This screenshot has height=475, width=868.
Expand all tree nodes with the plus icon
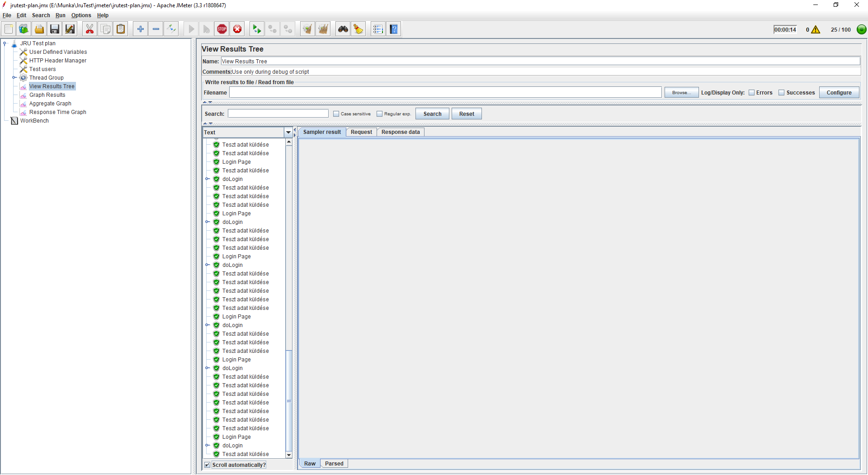point(141,29)
